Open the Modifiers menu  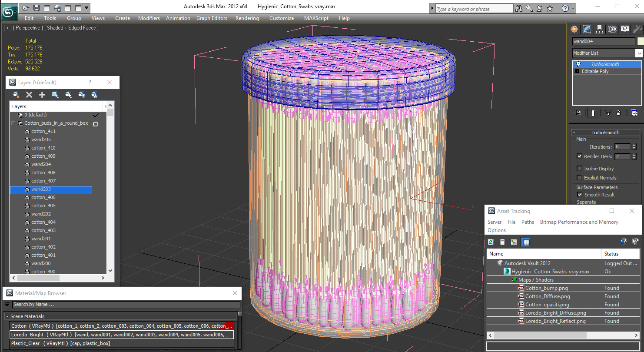[x=149, y=18]
